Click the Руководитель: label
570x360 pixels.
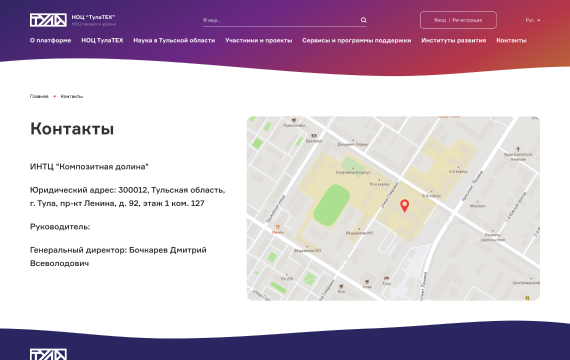point(60,227)
